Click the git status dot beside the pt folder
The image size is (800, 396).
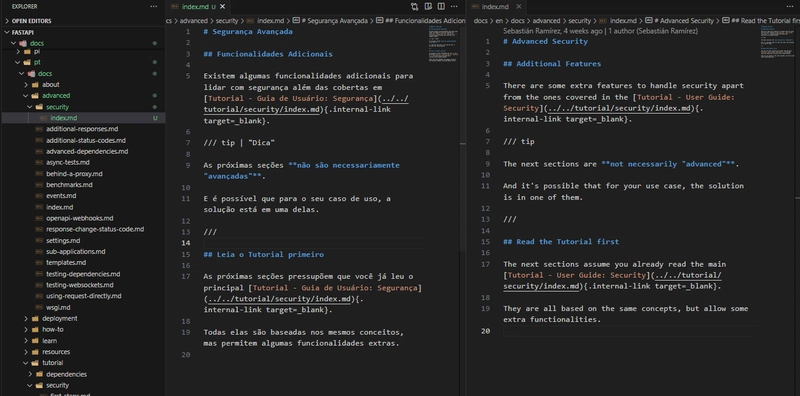pos(155,62)
